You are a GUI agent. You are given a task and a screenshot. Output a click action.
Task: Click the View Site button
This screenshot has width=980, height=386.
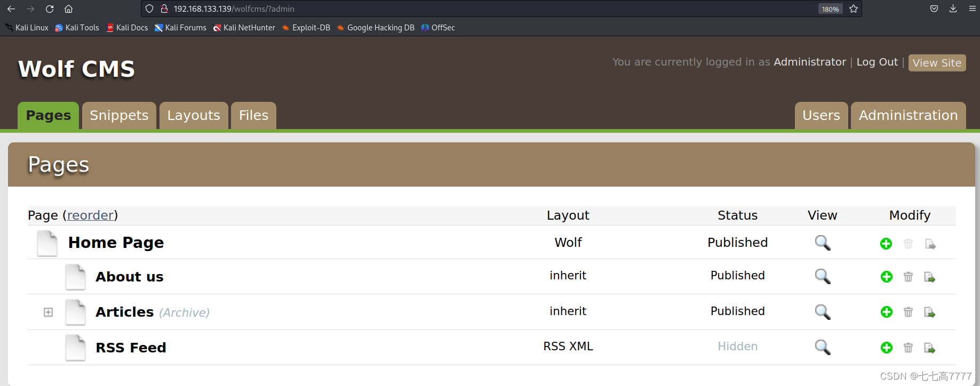click(937, 63)
